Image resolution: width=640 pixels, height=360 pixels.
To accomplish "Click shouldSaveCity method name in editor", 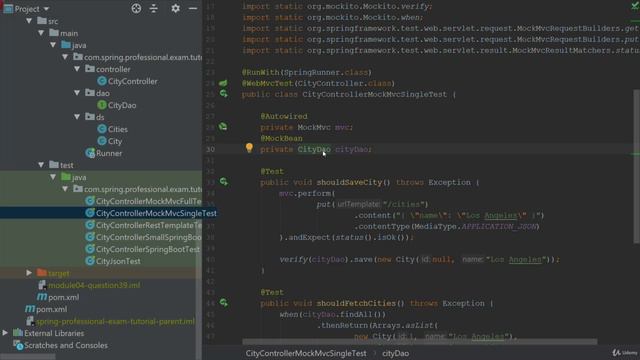I will (349, 182).
